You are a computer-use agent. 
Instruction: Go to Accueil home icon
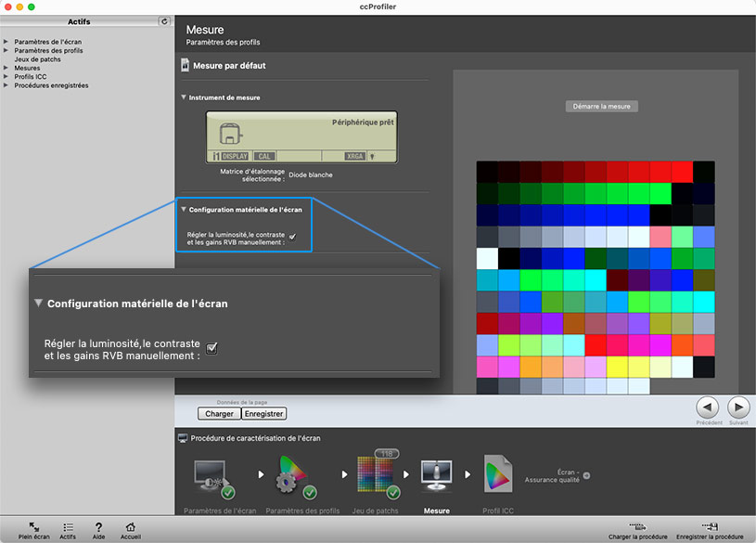[130, 526]
